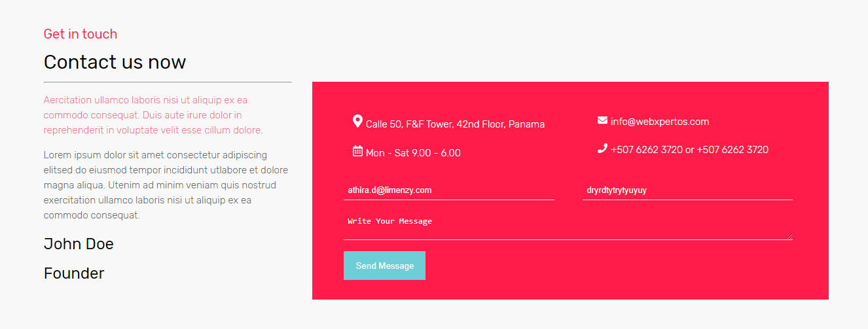Click the phone handset icon

click(602, 148)
